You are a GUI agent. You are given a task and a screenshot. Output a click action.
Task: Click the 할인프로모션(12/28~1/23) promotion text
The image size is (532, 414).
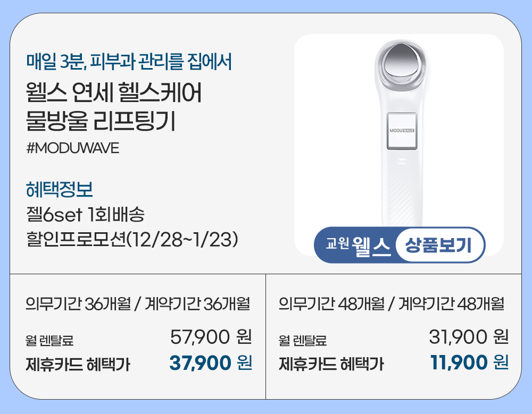[131, 239]
